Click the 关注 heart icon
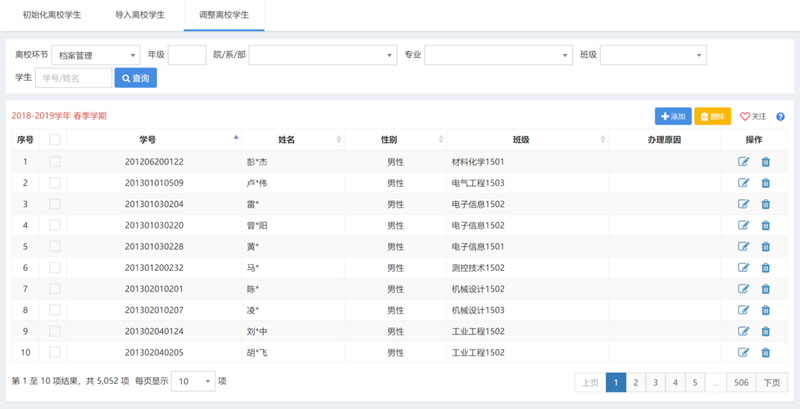The image size is (800, 409). 745,117
